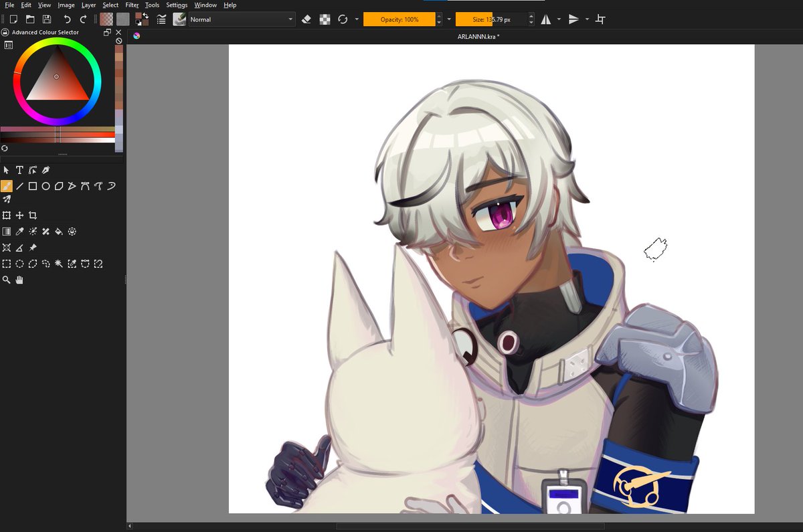Adjust the Opacity 100% slider
Screen dimensions: 803x532
pyautogui.click(x=399, y=19)
